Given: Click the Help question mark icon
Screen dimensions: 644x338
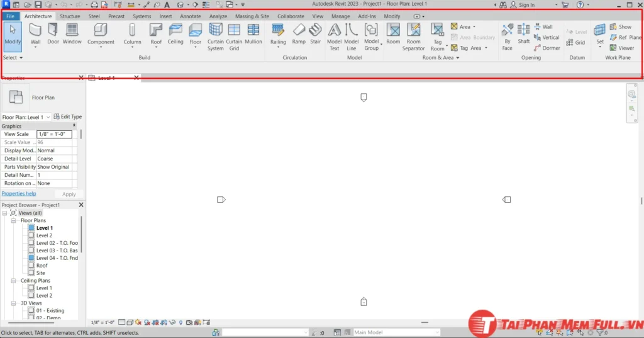Looking at the screenshot, I should click(580, 5).
